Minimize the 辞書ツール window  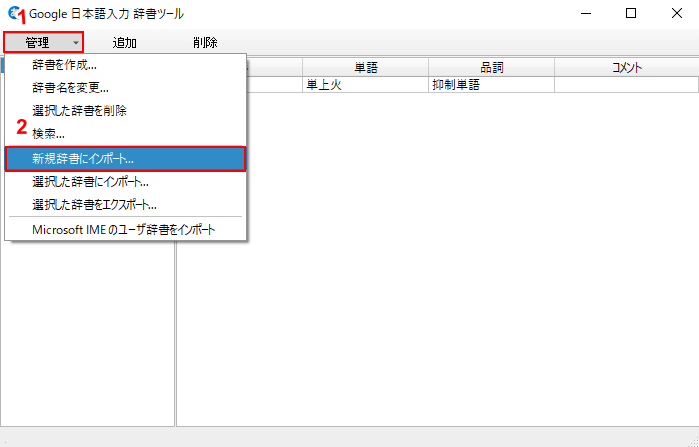(586, 13)
